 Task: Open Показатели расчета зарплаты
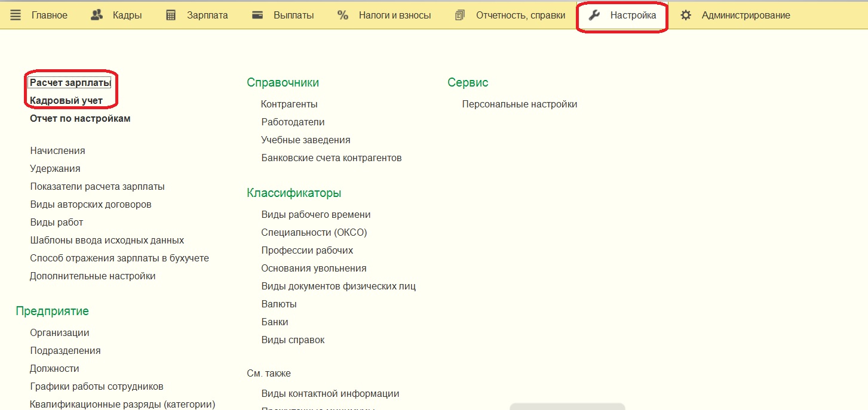tap(97, 187)
